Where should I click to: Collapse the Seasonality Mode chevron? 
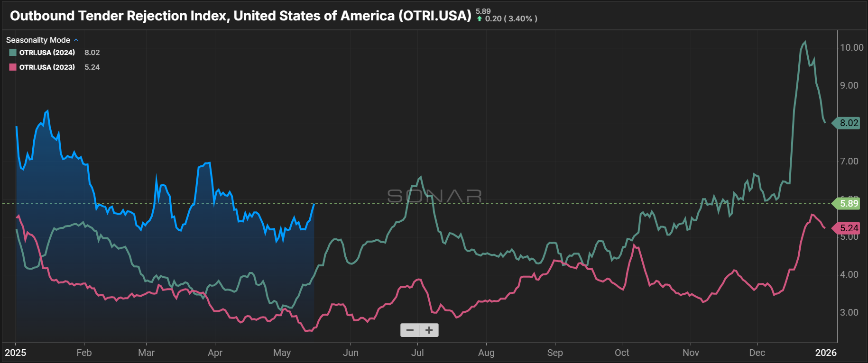coord(76,40)
